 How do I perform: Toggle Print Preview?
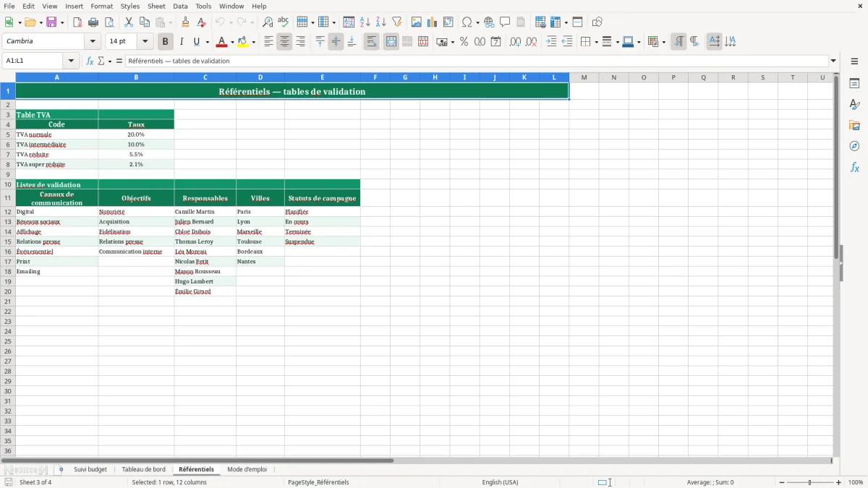(x=109, y=22)
